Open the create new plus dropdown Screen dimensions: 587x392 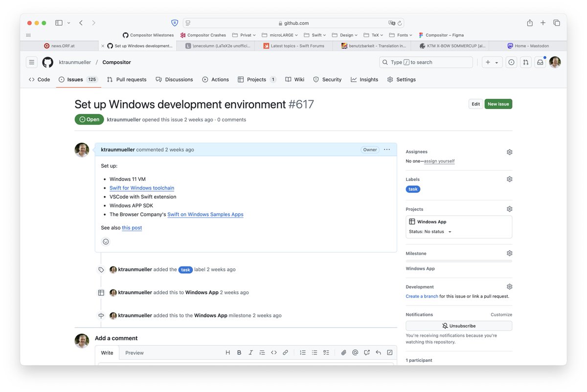tap(492, 62)
